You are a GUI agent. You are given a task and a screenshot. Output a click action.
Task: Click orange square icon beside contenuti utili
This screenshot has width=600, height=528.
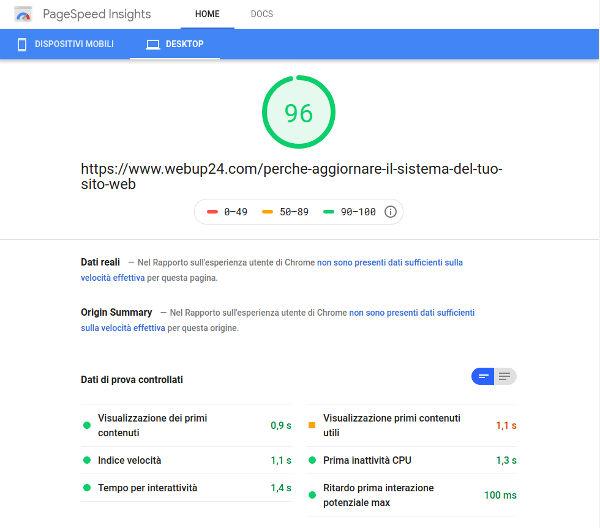(312, 425)
